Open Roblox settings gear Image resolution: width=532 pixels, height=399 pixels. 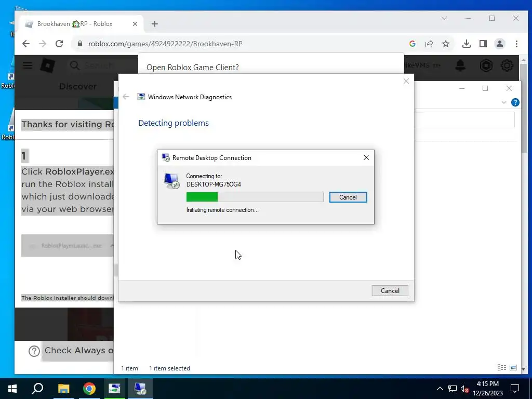[507, 65]
